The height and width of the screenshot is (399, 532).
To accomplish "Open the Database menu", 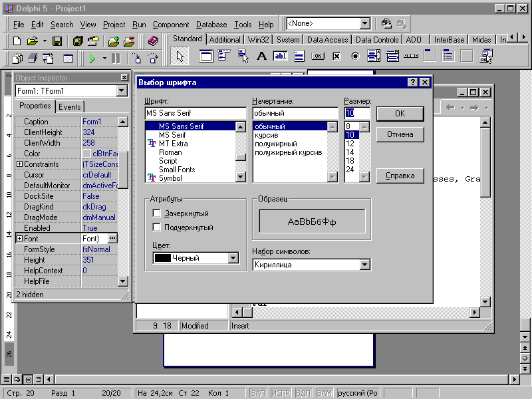I will pos(211,25).
